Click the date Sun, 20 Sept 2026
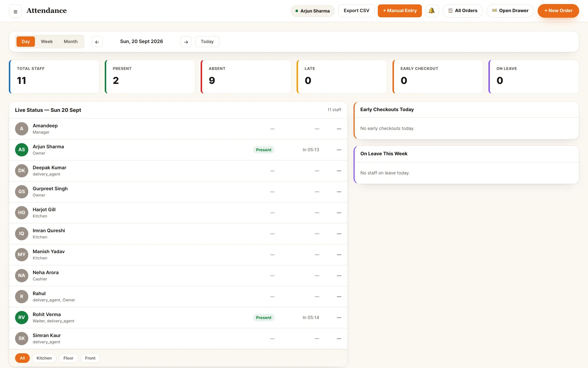 click(x=141, y=42)
